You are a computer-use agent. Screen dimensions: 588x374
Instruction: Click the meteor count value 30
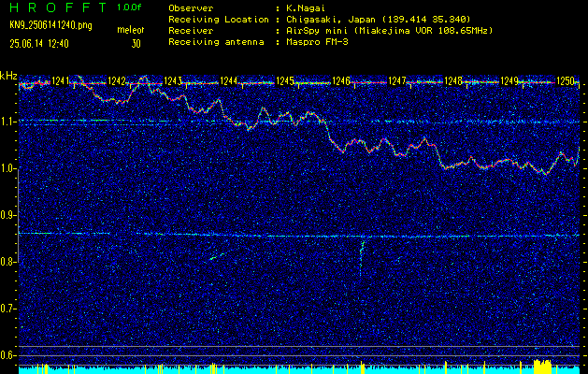pos(136,44)
